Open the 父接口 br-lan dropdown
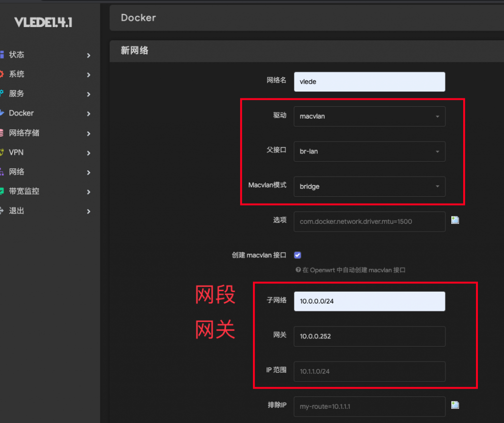The height and width of the screenshot is (423, 504). (370, 151)
